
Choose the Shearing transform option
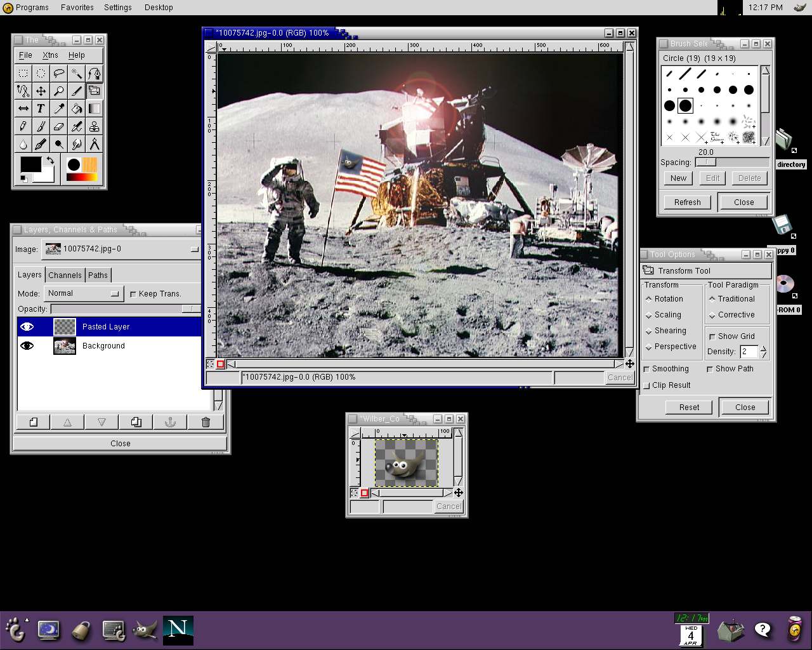pos(665,331)
